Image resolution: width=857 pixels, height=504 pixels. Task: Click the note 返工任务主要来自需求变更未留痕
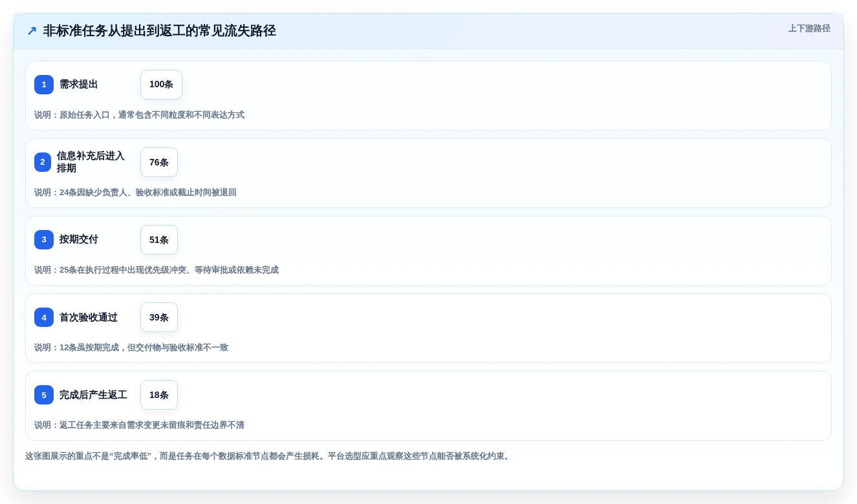(x=139, y=425)
